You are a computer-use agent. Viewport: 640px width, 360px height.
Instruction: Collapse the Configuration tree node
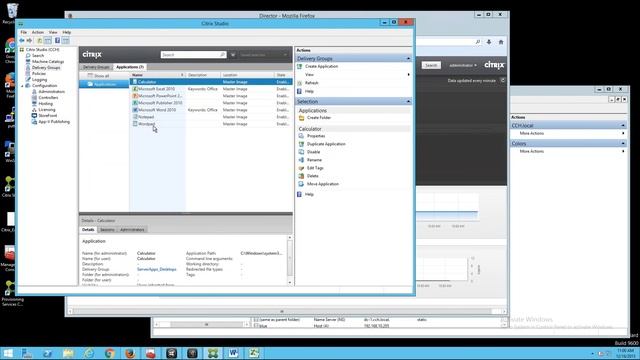tap(22, 86)
